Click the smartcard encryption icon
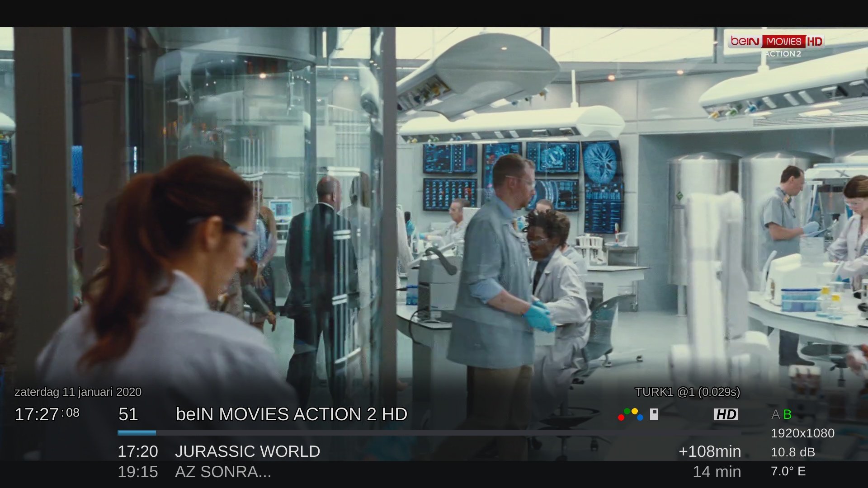This screenshot has width=868, height=488. (654, 414)
